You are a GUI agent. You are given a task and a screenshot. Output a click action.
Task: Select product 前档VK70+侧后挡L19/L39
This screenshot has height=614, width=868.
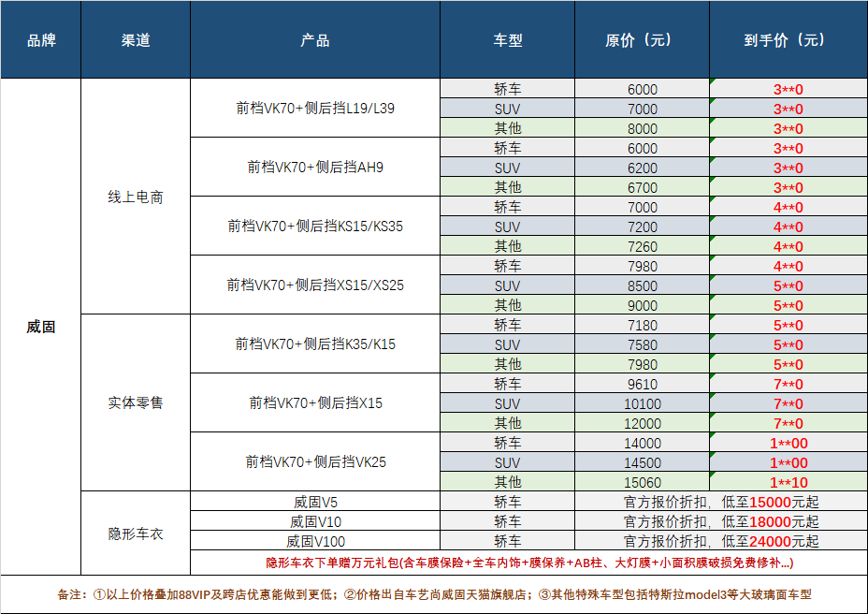click(x=314, y=109)
